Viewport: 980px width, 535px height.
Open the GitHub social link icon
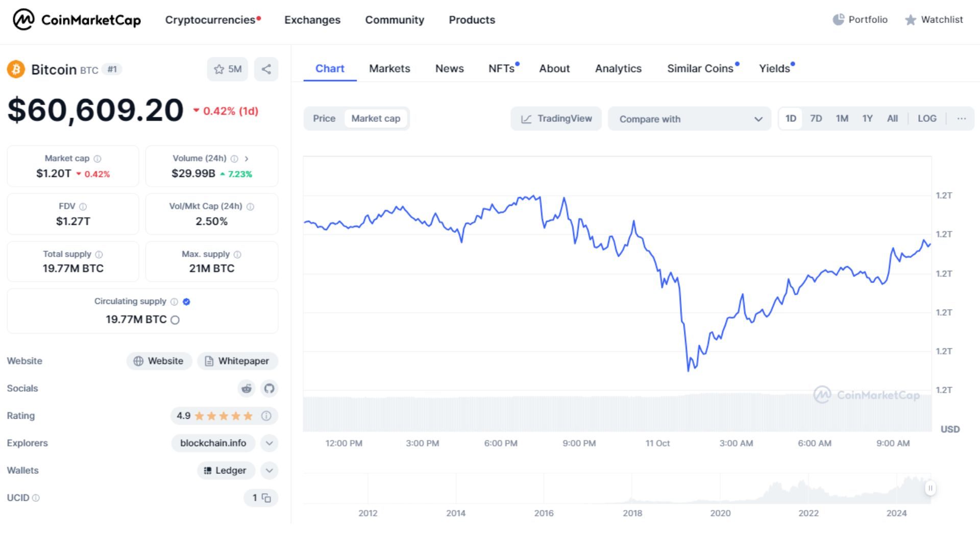269,389
